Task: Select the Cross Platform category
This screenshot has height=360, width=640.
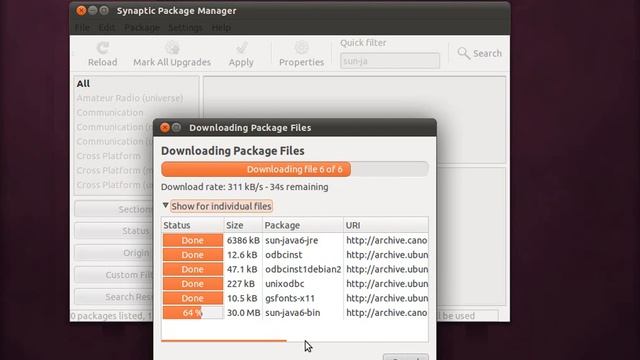Action: coord(109,156)
